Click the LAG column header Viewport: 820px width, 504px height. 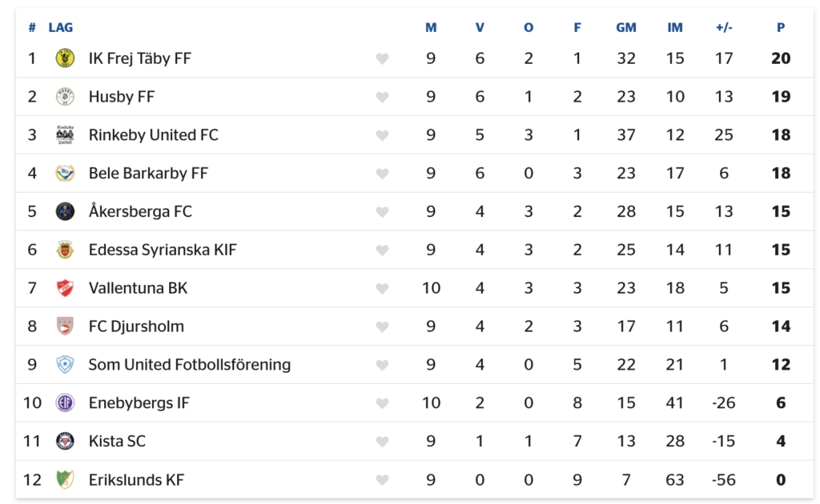[x=61, y=28]
